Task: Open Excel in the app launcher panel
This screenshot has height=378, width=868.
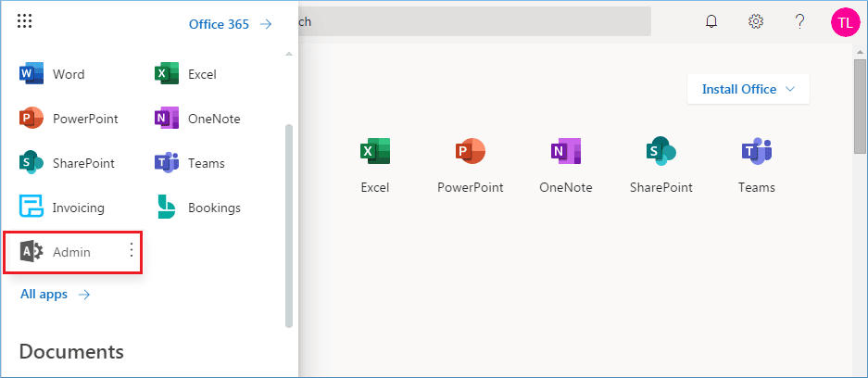Action: click(x=186, y=74)
